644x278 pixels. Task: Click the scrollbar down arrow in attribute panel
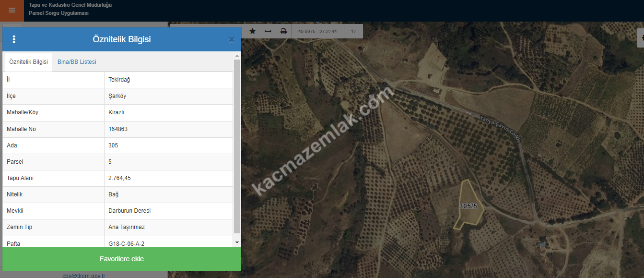237,243
